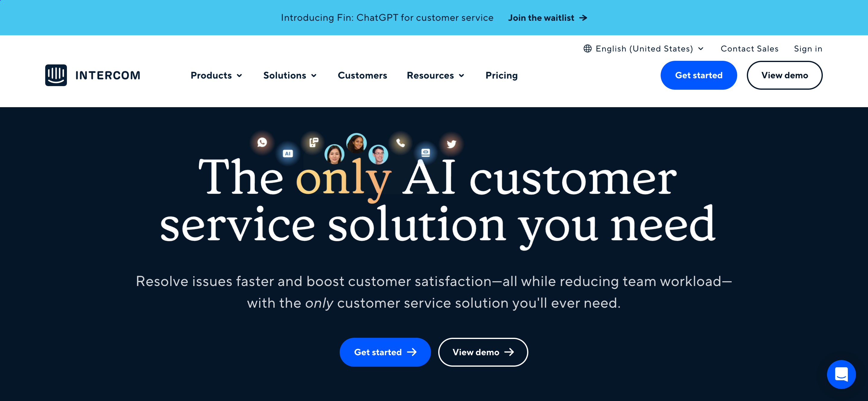The width and height of the screenshot is (868, 401).
Task: Click the View demo outlined button
Action: click(785, 75)
